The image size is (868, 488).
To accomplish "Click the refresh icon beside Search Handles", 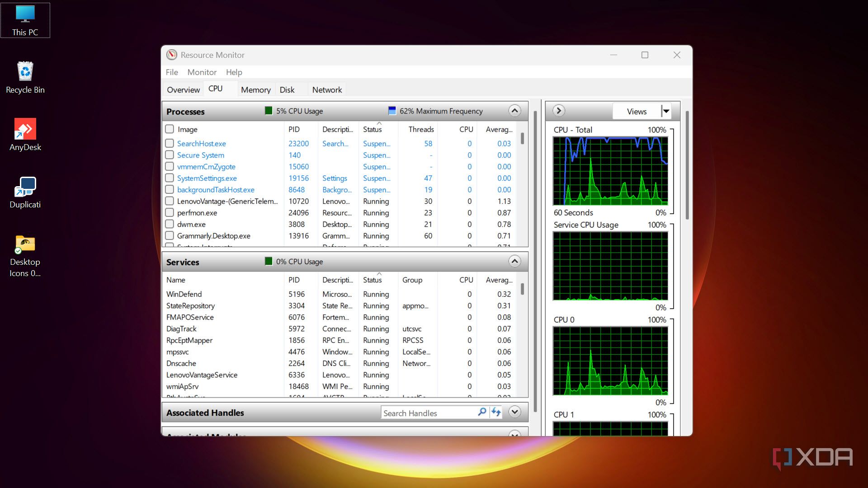I will (496, 412).
